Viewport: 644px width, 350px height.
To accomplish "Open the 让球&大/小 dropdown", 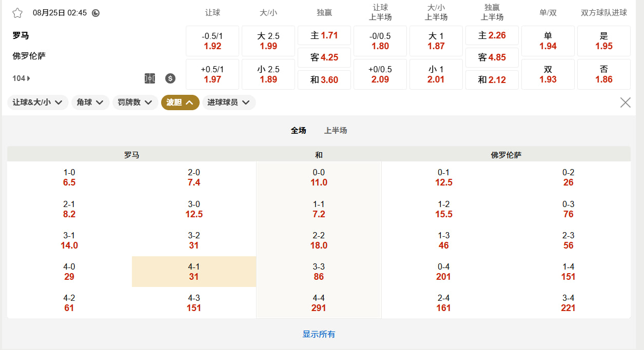I will pos(37,102).
